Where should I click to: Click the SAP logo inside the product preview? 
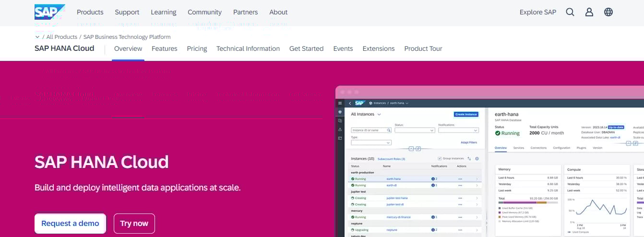pos(360,103)
